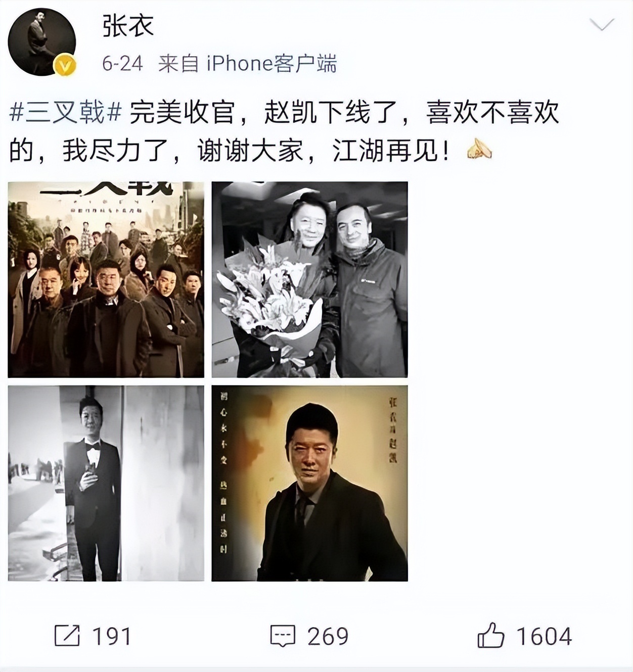Open the profile name 张衣
633x672 pixels.
pos(128,25)
